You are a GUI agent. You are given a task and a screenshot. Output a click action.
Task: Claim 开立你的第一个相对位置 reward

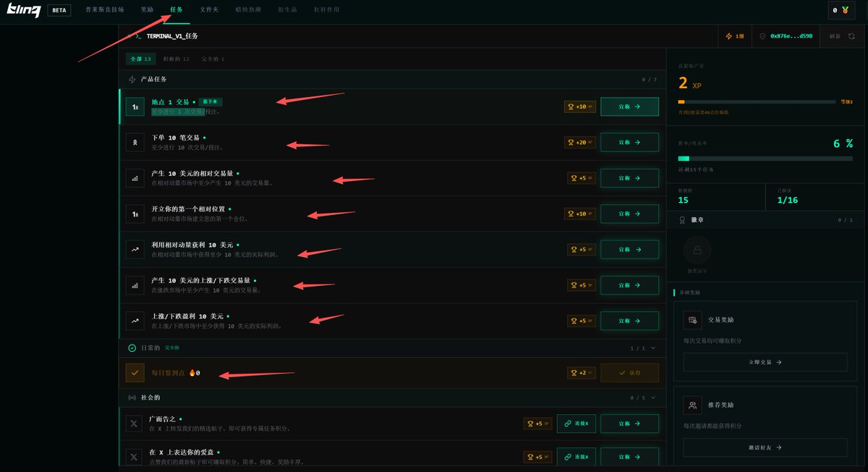pos(629,214)
